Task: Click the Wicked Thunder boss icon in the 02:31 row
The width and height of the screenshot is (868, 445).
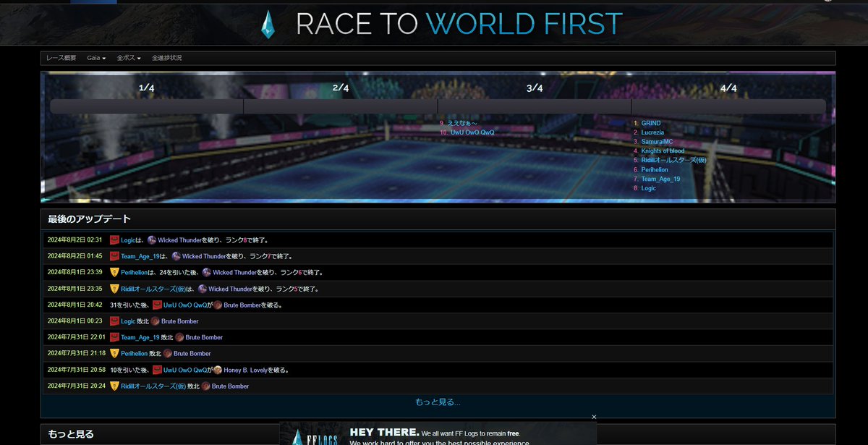Action: 152,240
